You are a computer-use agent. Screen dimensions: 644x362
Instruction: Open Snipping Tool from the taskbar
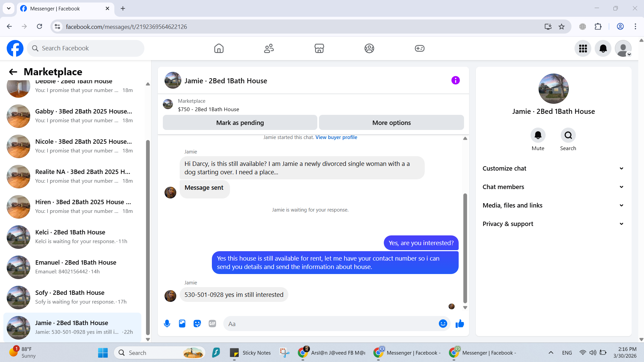tap(284, 353)
